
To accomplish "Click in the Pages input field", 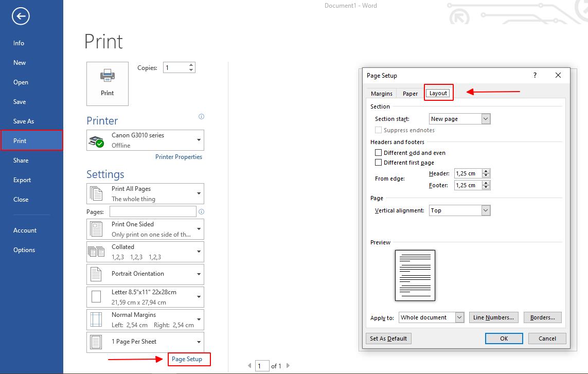I will point(153,211).
